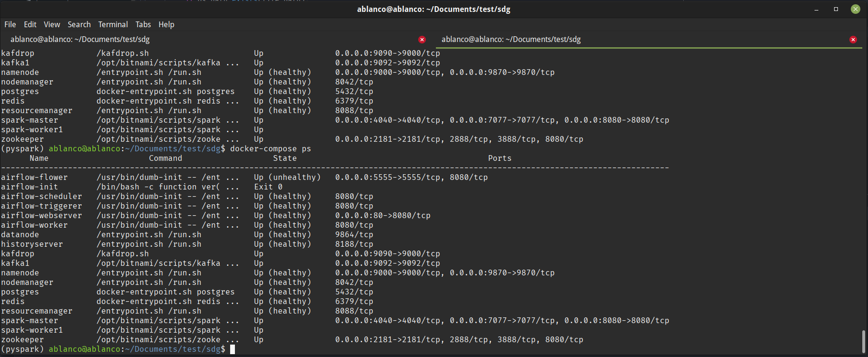Open the File menu
Image resolution: width=868 pixels, height=357 pixels.
click(x=10, y=24)
